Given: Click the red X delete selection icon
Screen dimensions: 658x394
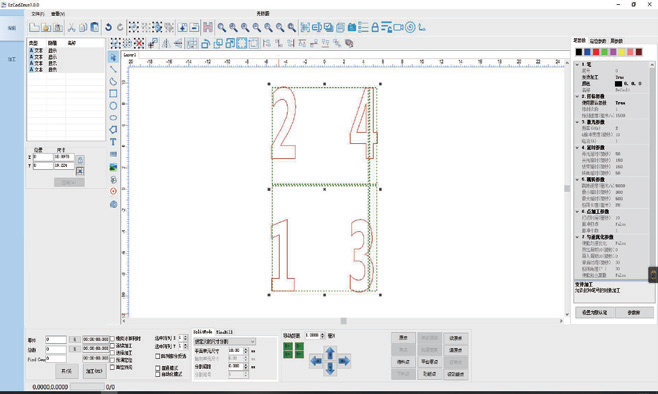Looking at the screenshot, I should (139, 43).
